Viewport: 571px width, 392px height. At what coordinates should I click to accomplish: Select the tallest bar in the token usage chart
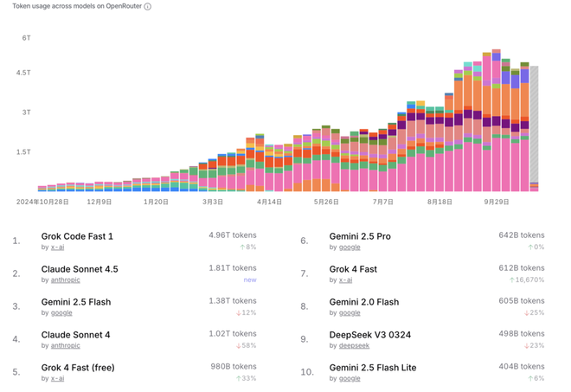tap(497, 121)
